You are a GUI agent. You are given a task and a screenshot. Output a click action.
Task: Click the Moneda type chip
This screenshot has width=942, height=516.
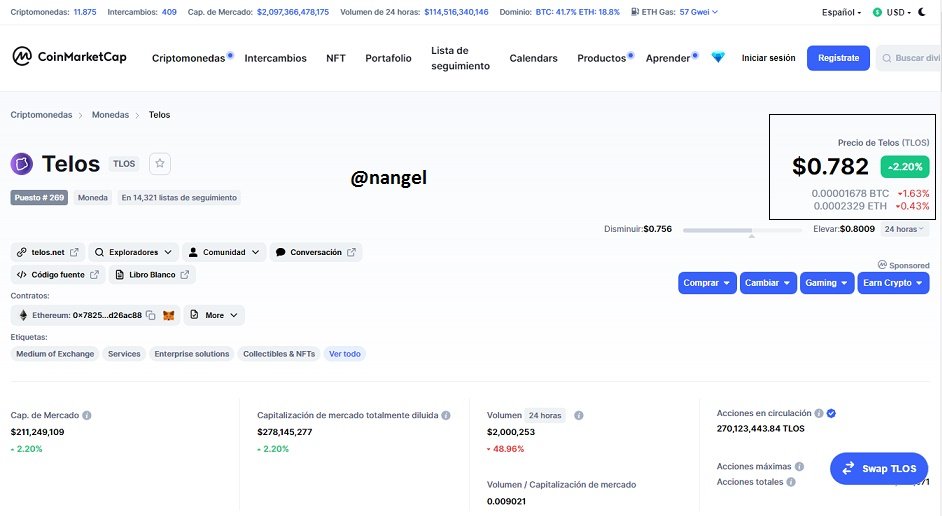(93, 198)
